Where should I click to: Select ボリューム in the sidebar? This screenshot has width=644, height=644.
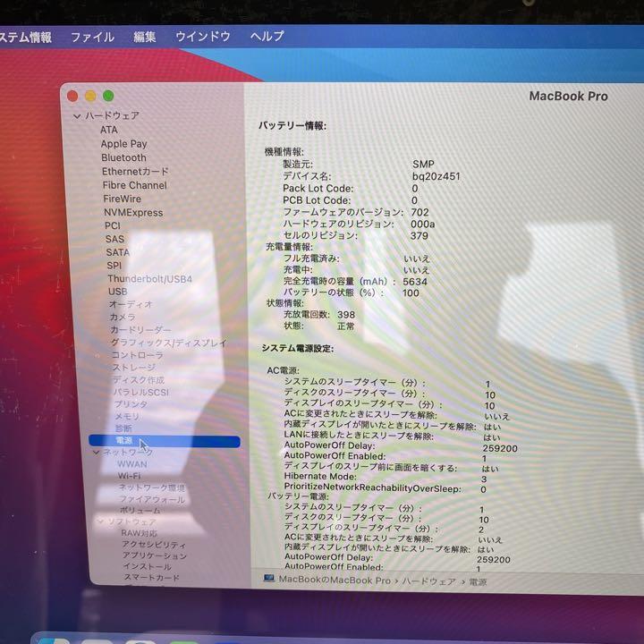point(140,511)
